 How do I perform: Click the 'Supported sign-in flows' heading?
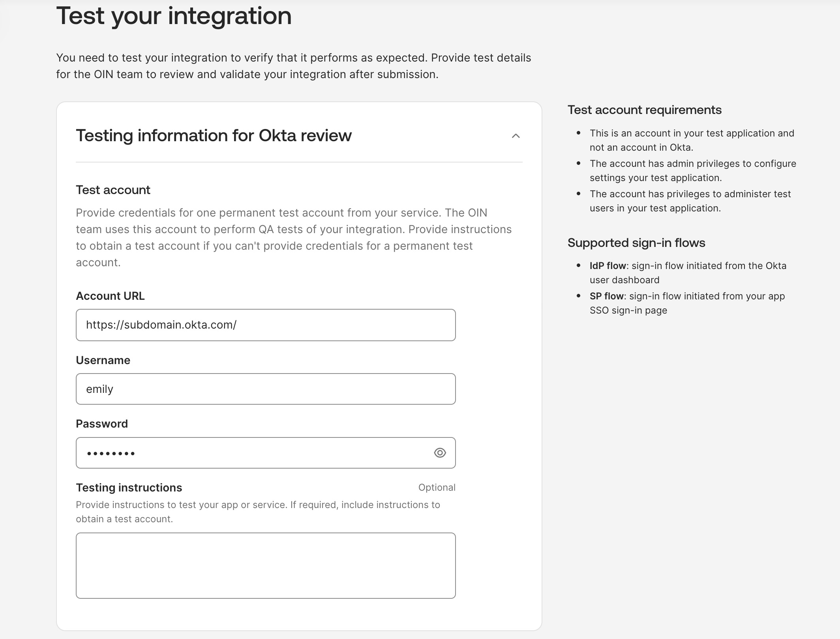[x=636, y=243]
